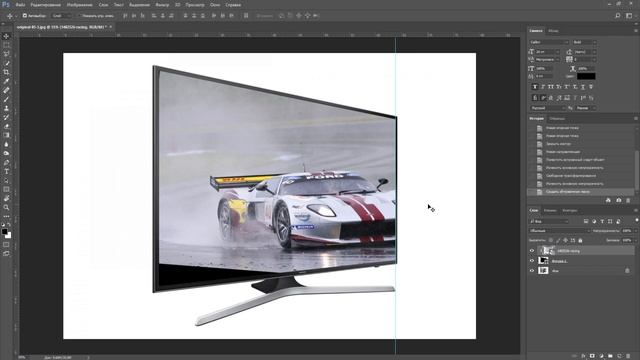This screenshot has width=640, height=360.
Task: Toggle Faux Bold in Character panel
Action: [535, 87]
